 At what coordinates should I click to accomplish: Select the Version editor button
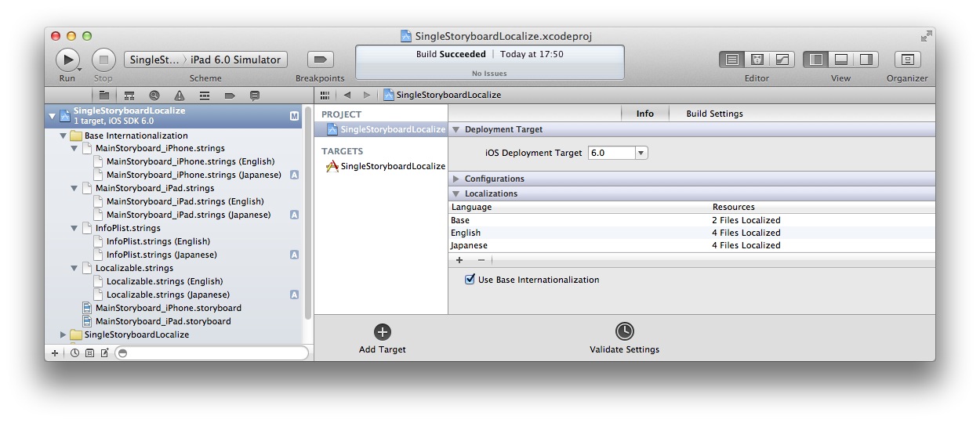782,60
